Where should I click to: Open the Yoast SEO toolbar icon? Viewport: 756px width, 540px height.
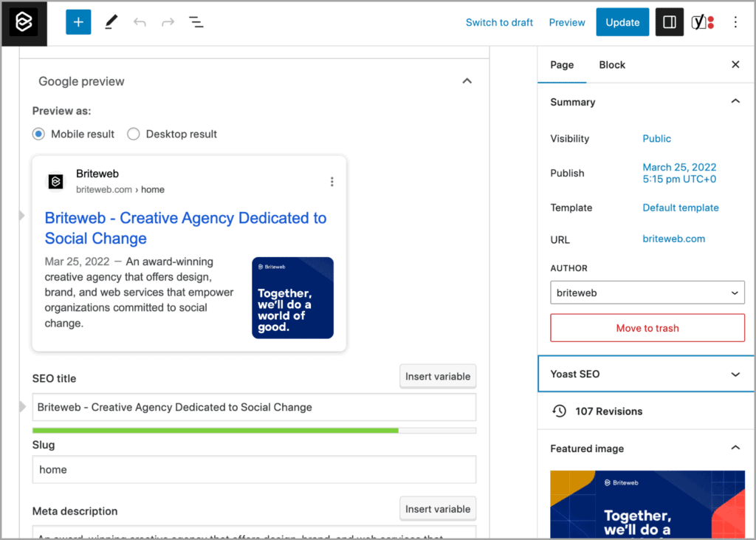[x=701, y=21]
